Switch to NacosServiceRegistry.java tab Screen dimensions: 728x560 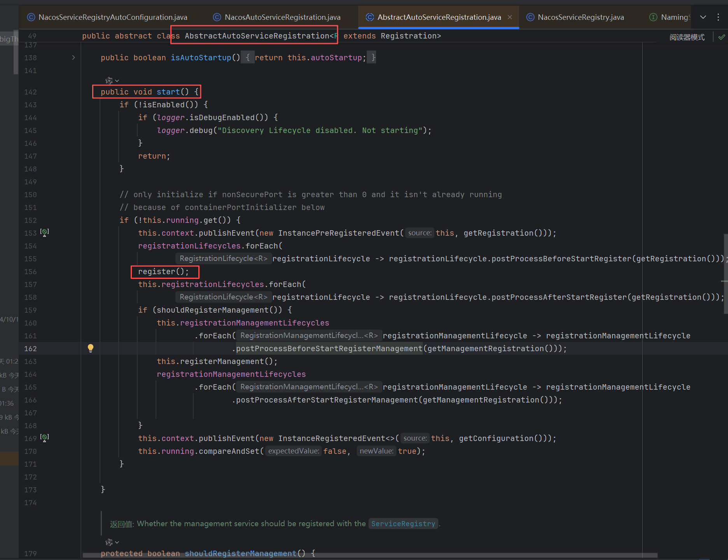[x=580, y=17]
